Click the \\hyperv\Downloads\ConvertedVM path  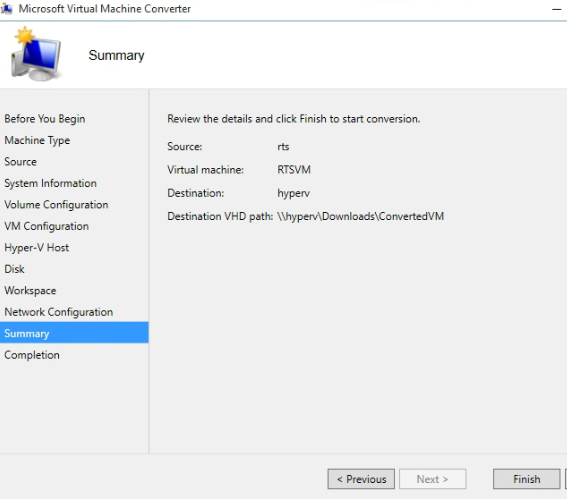[361, 217]
